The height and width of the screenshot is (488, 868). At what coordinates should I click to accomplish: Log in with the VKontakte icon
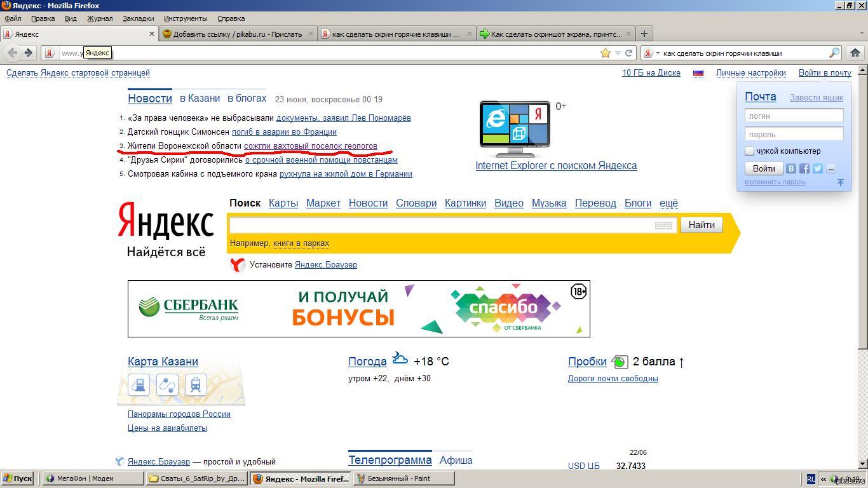point(791,168)
